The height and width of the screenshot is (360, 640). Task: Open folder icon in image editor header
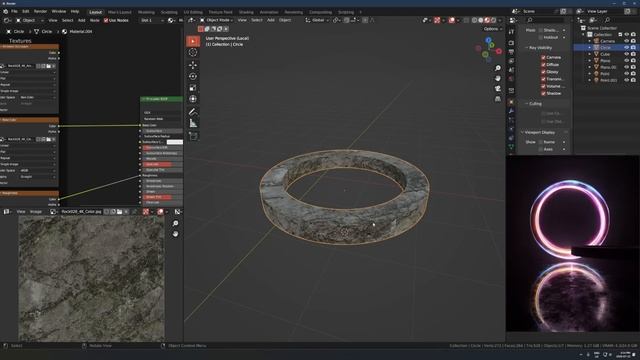pos(120,212)
